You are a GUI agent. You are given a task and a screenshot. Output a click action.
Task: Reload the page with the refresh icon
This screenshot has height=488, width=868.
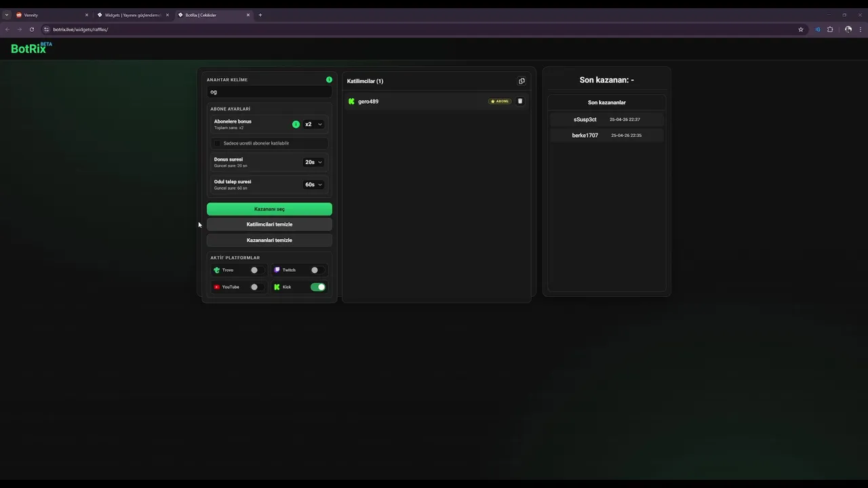coord(32,30)
